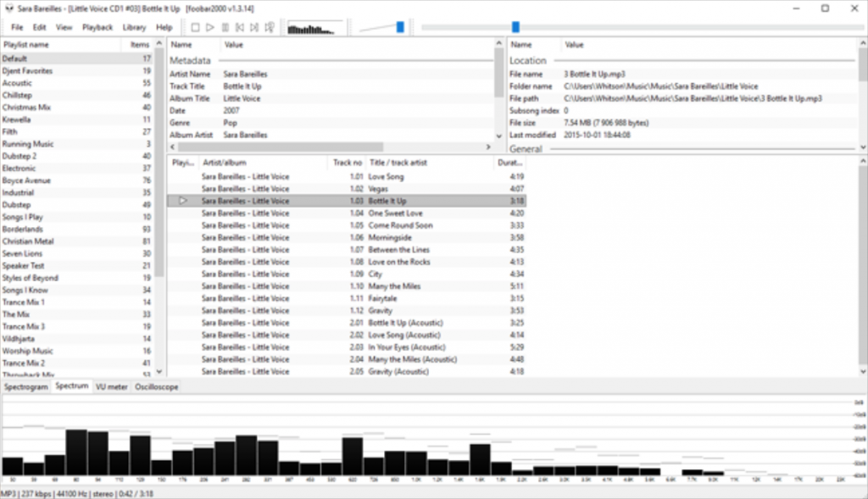
Task: Click the now-playing arrow beside track 1.03
Action: click(183, 201)
